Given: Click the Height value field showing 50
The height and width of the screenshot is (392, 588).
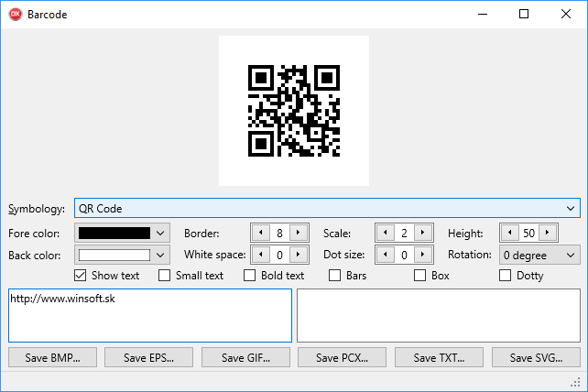Looking at the screenshot, I should [528, 233].
